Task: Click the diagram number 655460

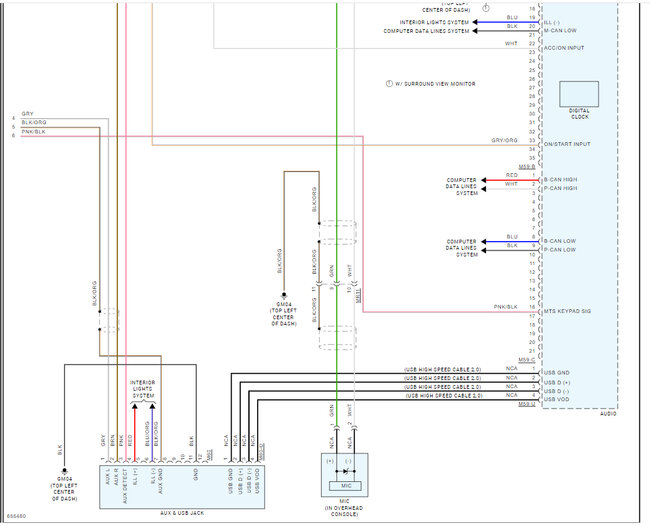Action: tap(16, 516)
